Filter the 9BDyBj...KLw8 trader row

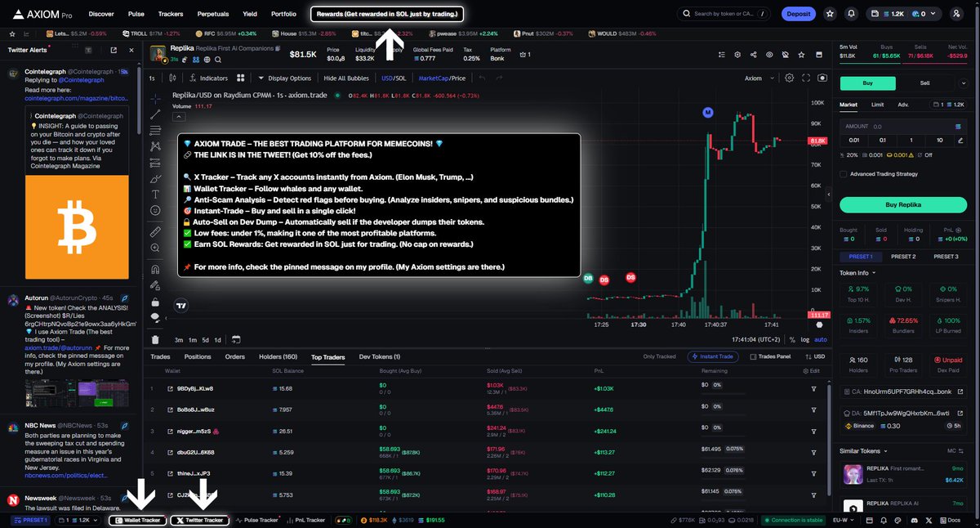[813, 388]
